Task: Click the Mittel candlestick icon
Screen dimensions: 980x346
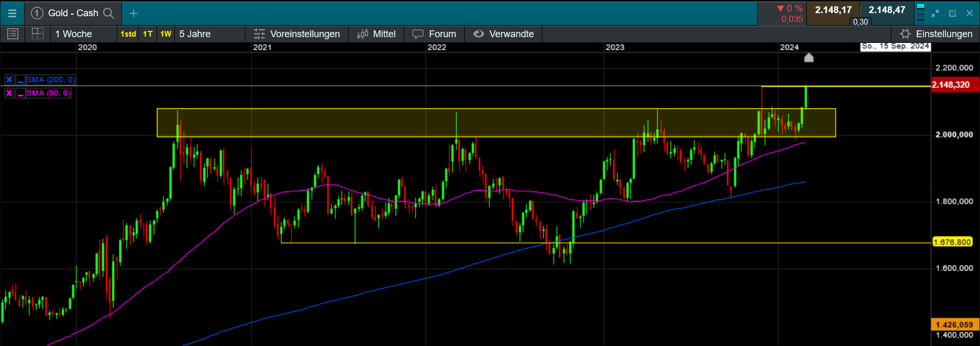Action: (362, 34)
